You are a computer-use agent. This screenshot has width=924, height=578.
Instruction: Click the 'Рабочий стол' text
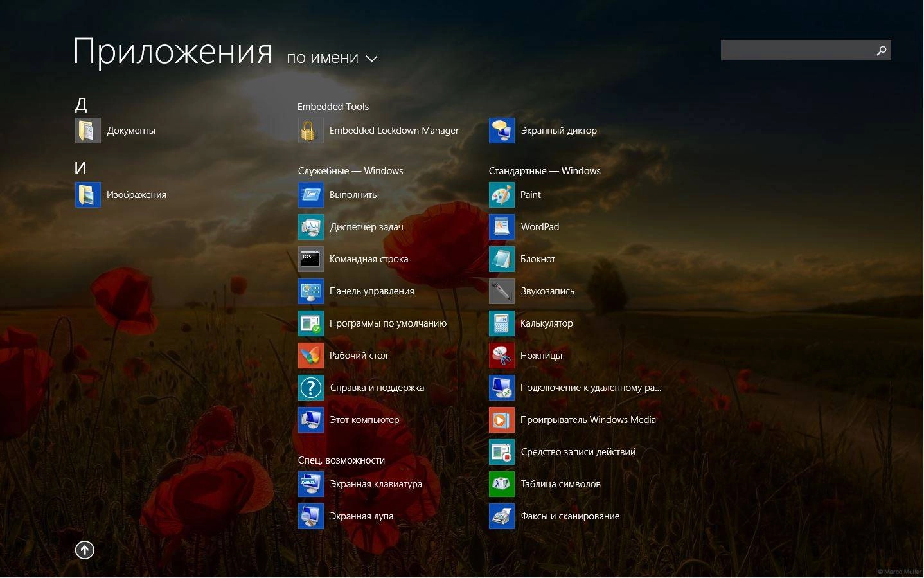(x=359, y=356)
